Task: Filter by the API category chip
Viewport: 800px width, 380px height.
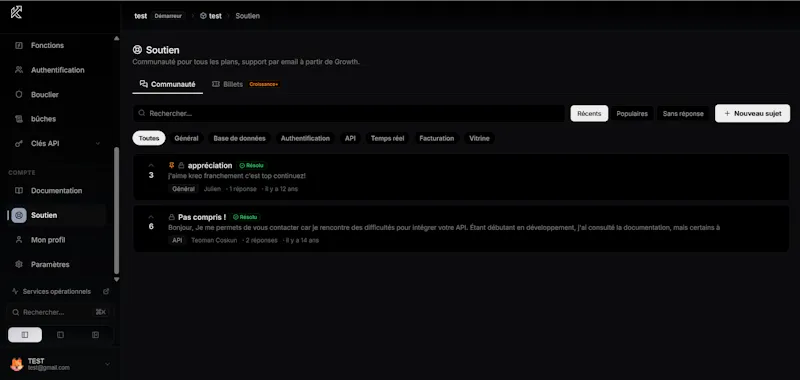Action: tap(350, 138)
